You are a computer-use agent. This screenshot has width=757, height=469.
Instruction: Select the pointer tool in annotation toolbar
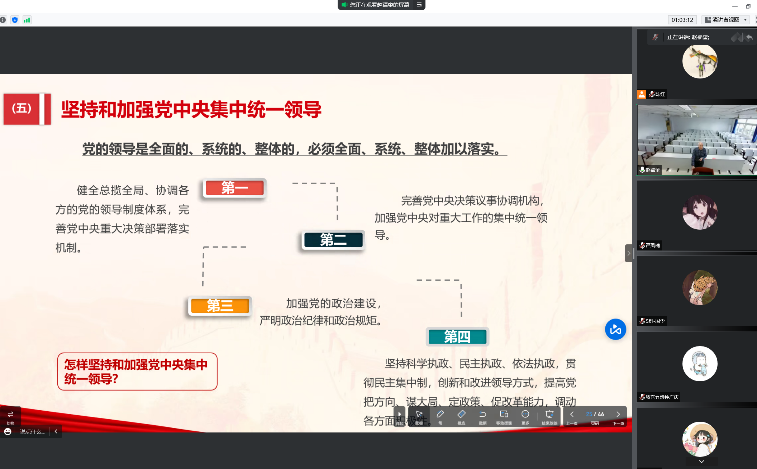coord(419,414)
